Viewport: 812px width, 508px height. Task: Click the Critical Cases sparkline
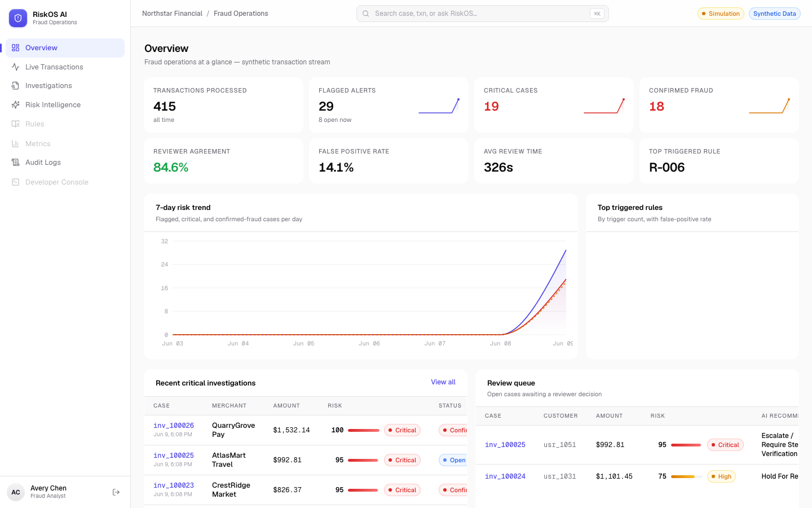(604, 106)
